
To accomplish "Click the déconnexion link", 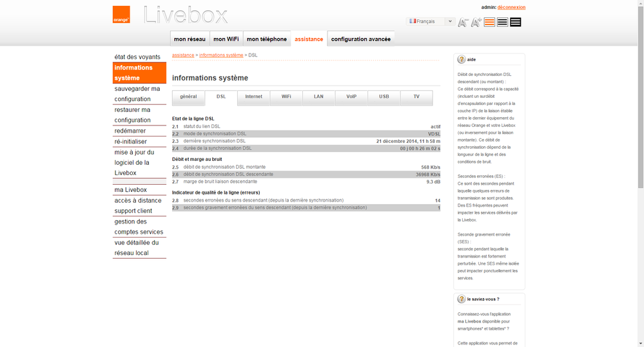I will click(x=511, y=7).
